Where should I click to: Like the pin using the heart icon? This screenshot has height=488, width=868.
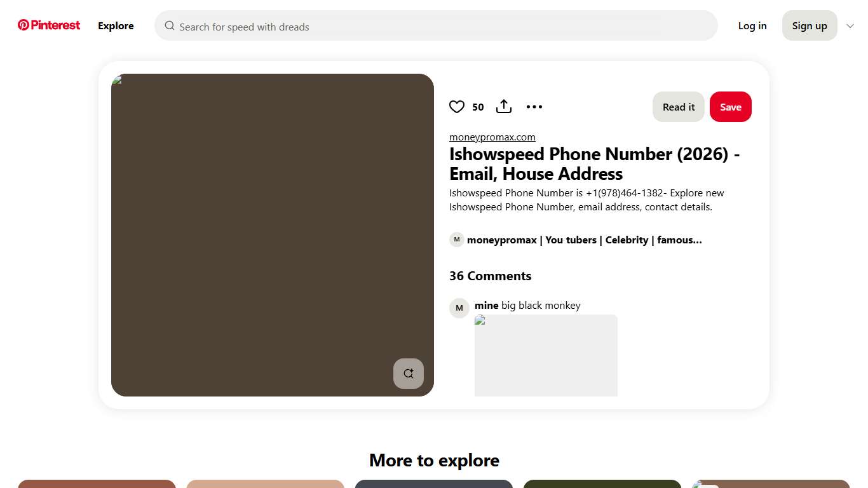(x=457, y=106)
